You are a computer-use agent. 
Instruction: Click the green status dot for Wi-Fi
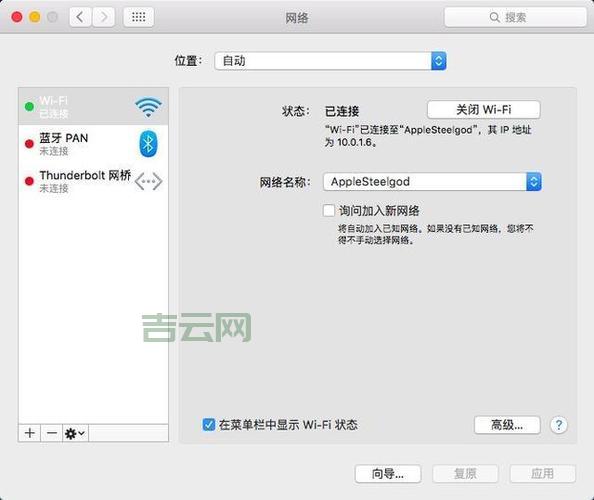pyautogui.click(x=29, y=107)
